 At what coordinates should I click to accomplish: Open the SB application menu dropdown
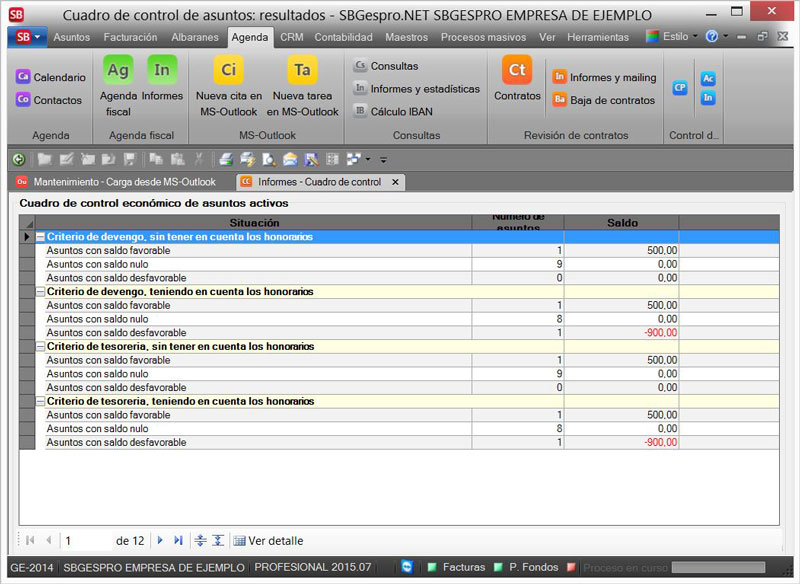(27, 37)
